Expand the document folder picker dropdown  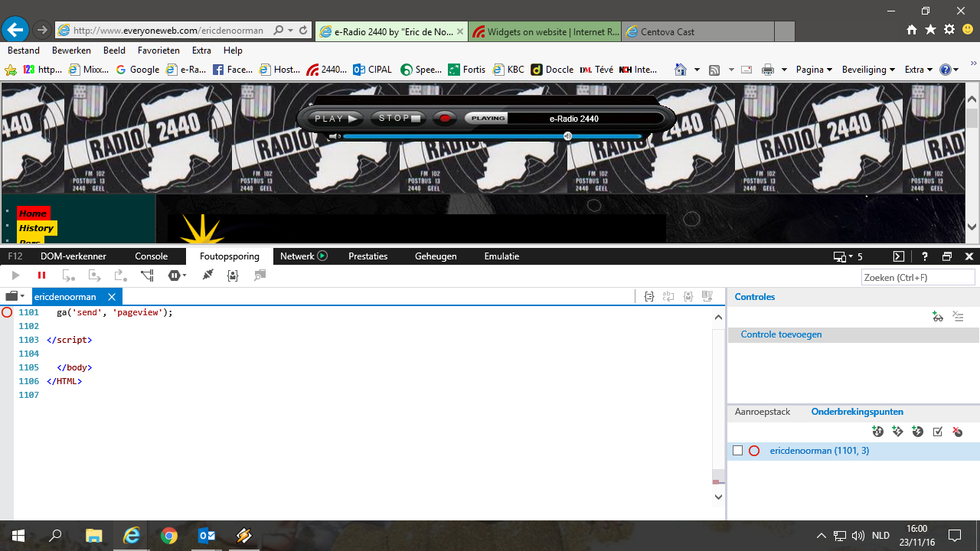15,296
